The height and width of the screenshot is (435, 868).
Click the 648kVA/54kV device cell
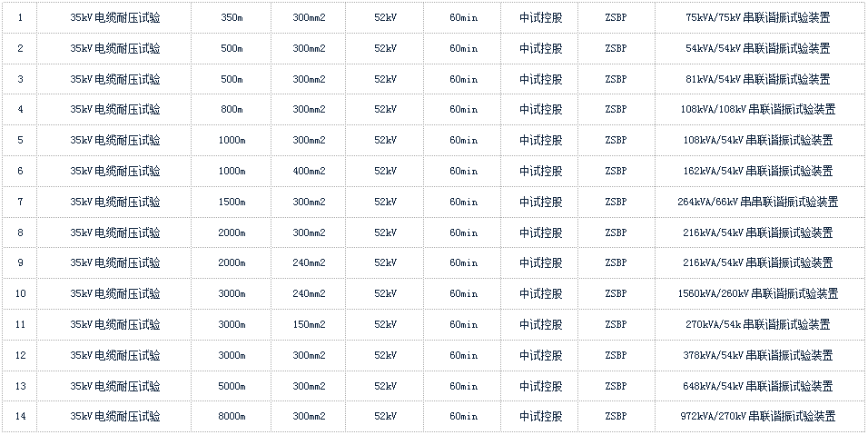click(x=757, y=386)
